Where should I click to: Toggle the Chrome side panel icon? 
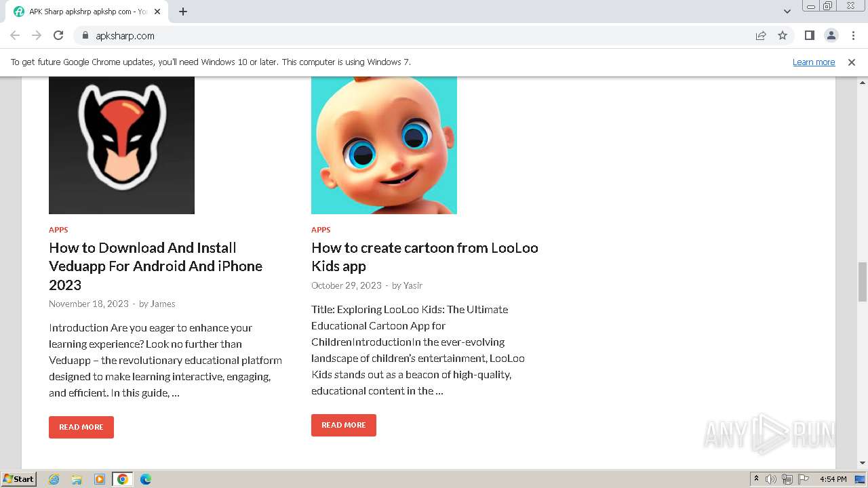click(809, 35)
